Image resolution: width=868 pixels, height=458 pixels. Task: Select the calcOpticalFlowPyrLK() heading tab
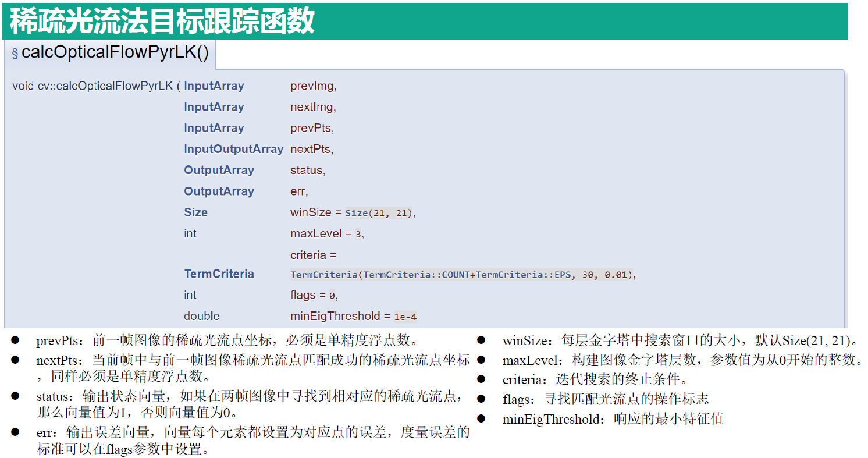point(111,54)
